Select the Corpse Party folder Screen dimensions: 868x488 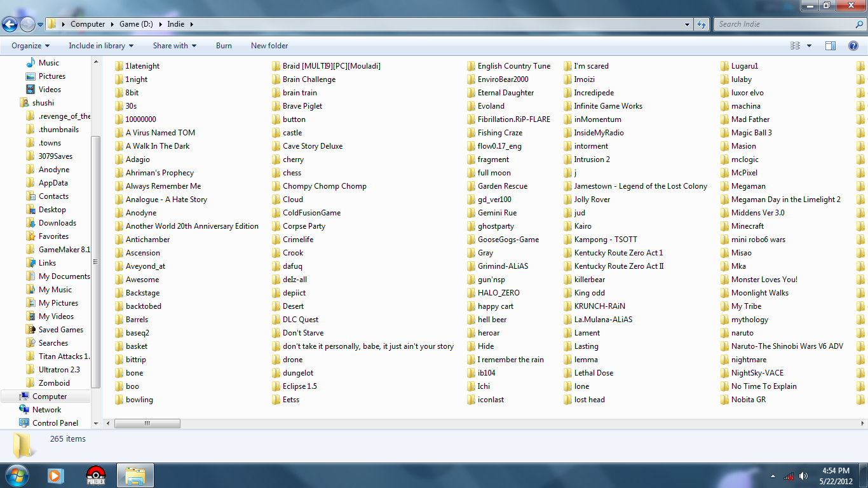click(299, 226)
